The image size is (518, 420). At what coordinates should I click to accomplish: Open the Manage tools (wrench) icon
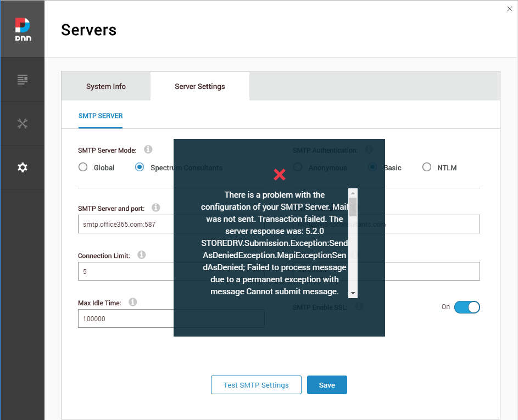(x=22, y=124)
